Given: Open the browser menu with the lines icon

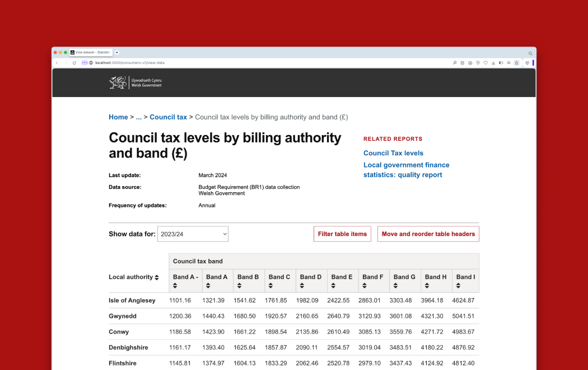Looking at the screenshot, I should point(509,63).
